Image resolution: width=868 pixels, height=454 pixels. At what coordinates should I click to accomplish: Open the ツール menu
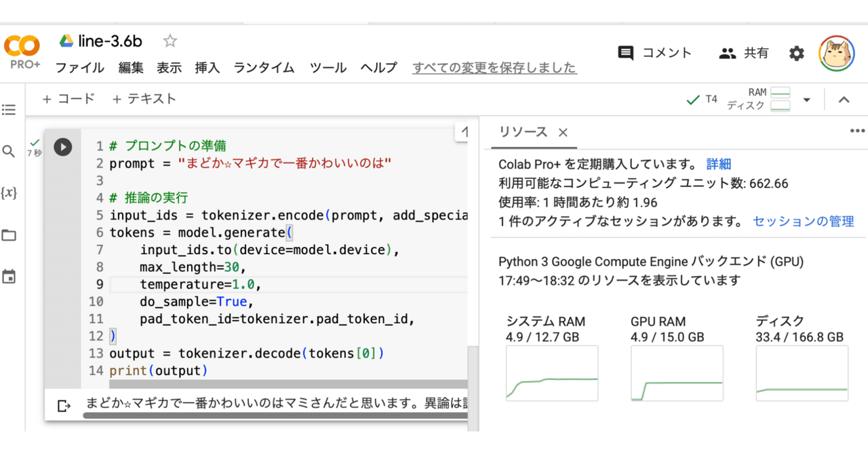coord(328,68)
